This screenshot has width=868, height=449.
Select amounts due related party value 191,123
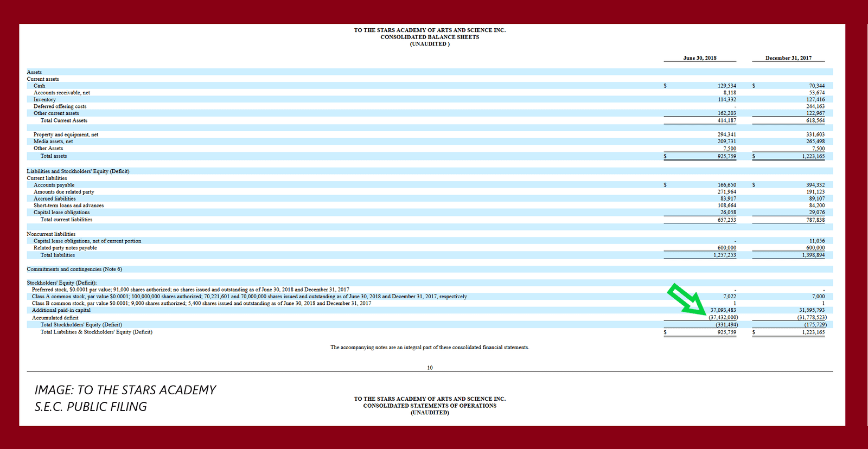coord(815,192)
